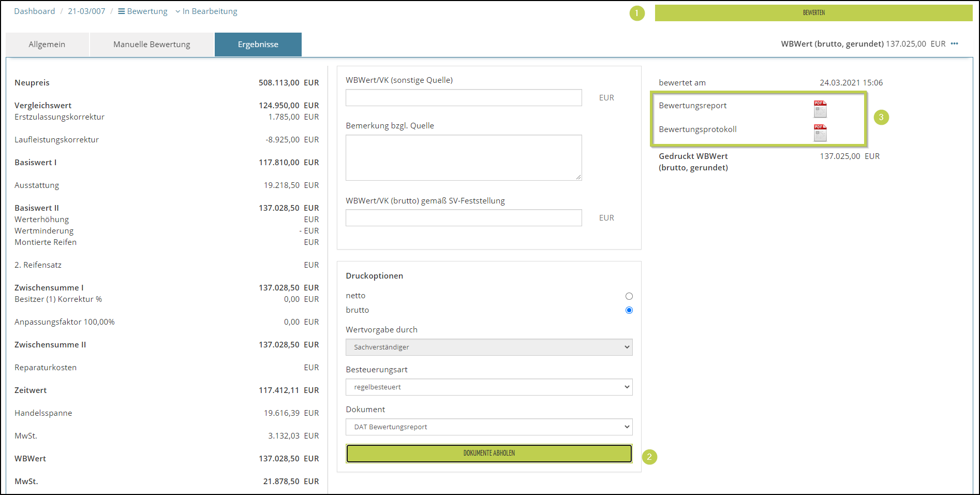Switch to the Manuelle Bewertung tab
Viewport: 980px width, 495px height.
[x=152, y=45]
